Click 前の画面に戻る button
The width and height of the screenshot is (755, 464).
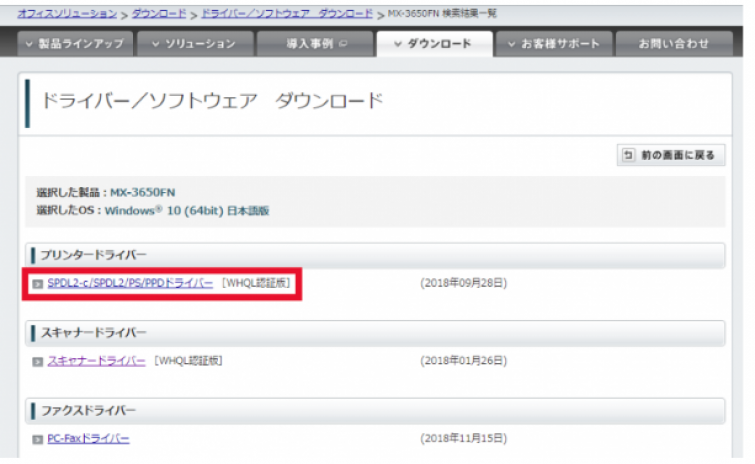(671, 155)
